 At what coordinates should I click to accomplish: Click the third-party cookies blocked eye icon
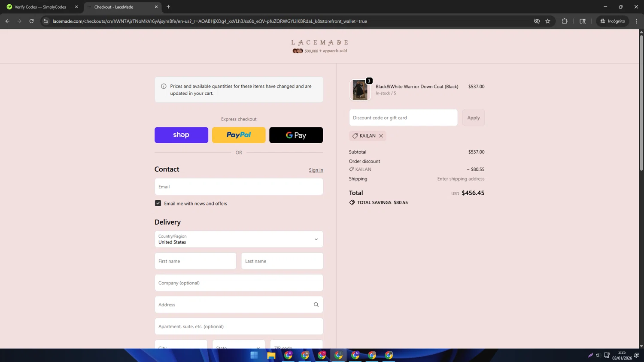tap(537, 21)
